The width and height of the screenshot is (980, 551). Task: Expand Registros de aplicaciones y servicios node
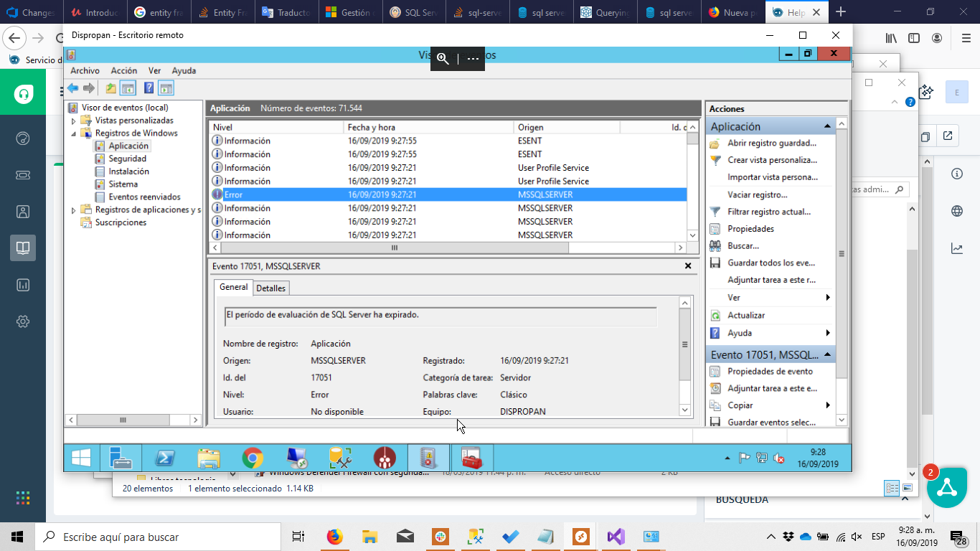(73, 210)
